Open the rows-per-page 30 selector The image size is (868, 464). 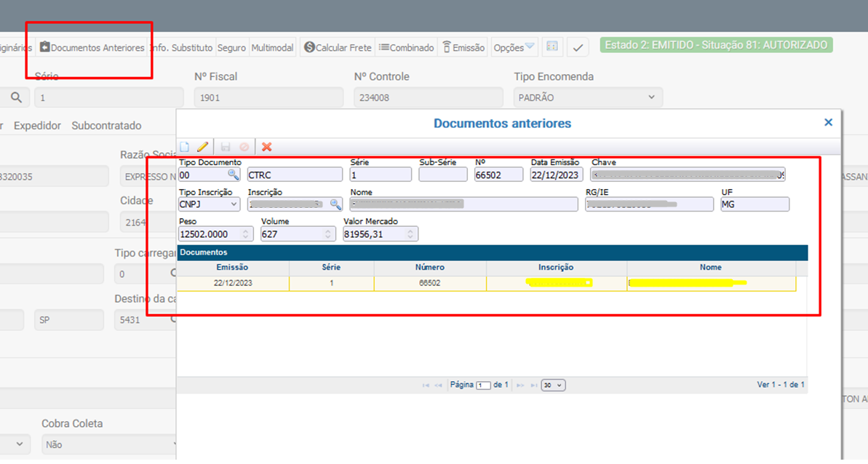coord(553,385)
